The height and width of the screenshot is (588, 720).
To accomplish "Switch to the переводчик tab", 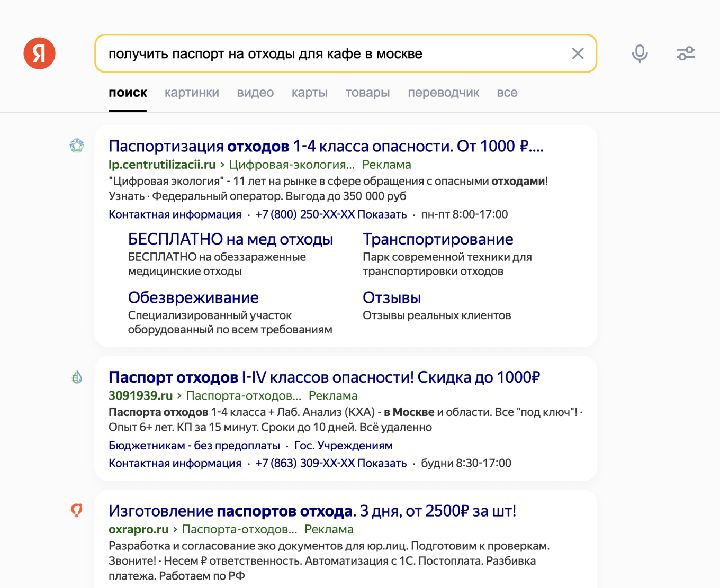I will tap(444, 93).
